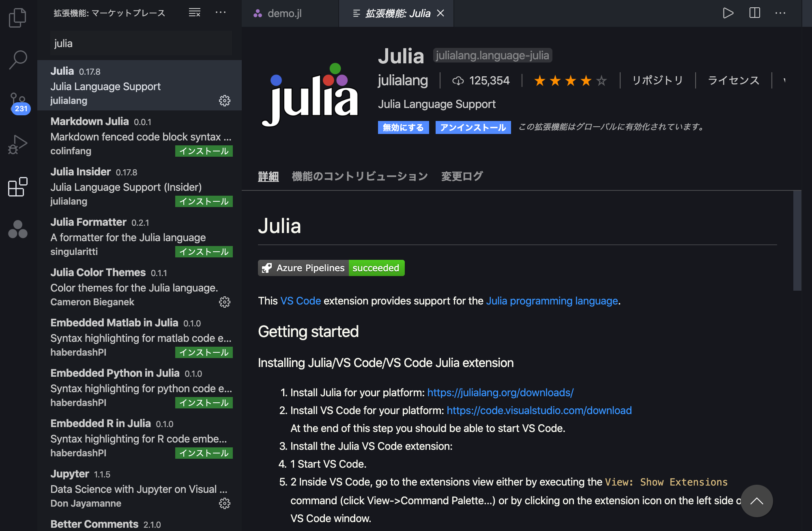Click the 無効にする disable button
Image resolution: width=812 pixels, height=531 pixels.
pyautogui.click(x=403, y=127)
